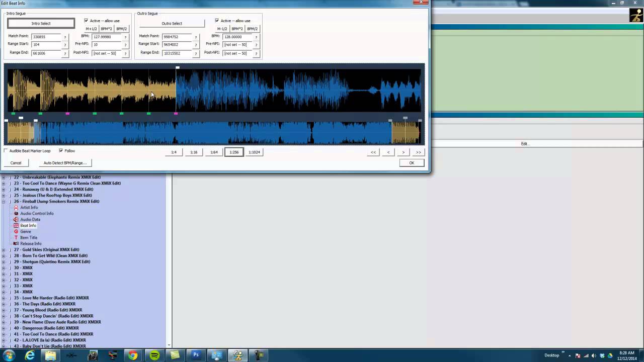Toggle Intro Segue 'Active -- allow use' checkbox
Image resolution: width=644 pixels, height=362 pixels.
86,21
